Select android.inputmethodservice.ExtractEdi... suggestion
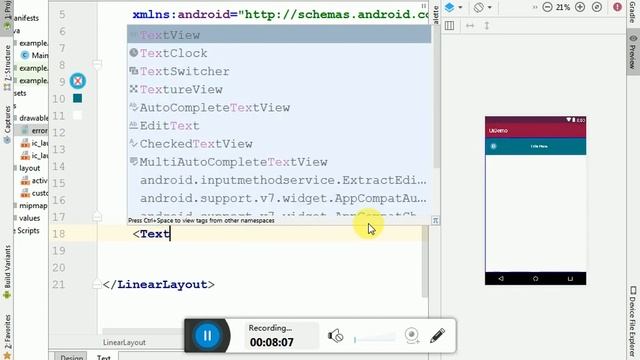Viewport: 640px width, 360px height. 279,180
